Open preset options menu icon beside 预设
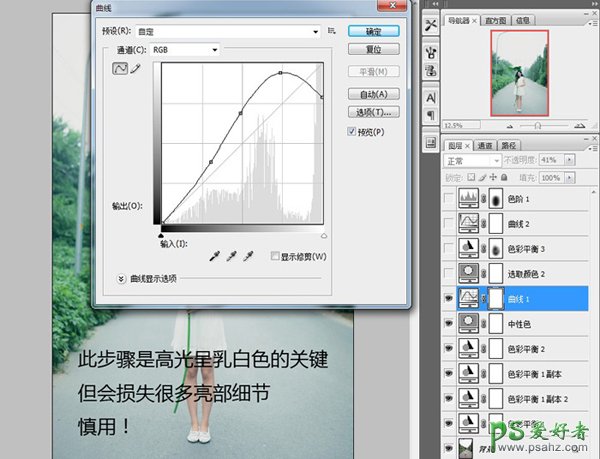Viewport: 600px width, 459px height. tap(335, 31)
